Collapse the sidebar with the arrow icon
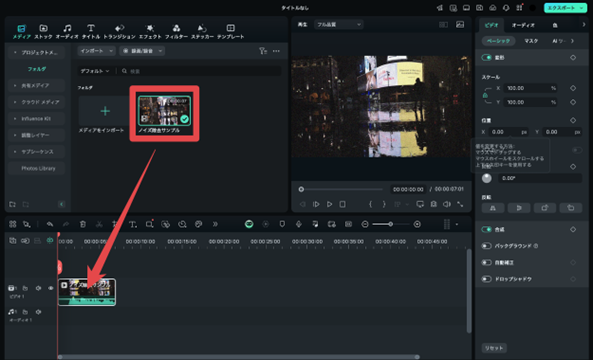This screenshot has height=360, width=593. [62, 204]
